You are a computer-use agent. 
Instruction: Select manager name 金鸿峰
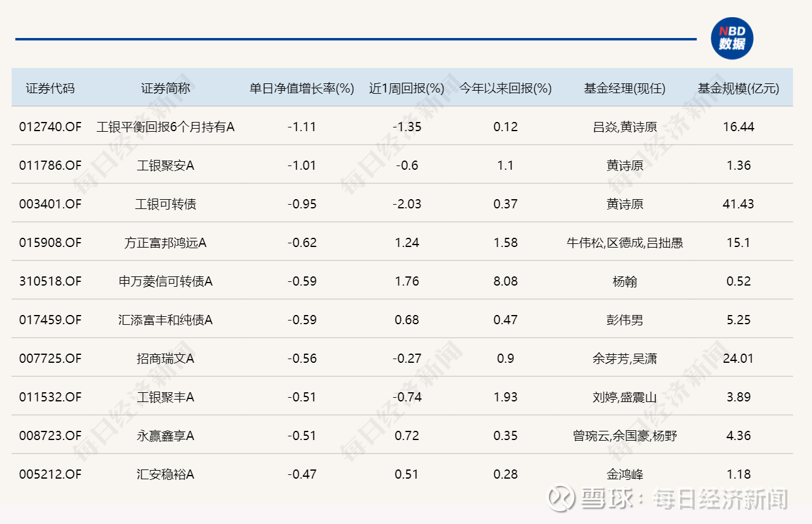(624, 474)
